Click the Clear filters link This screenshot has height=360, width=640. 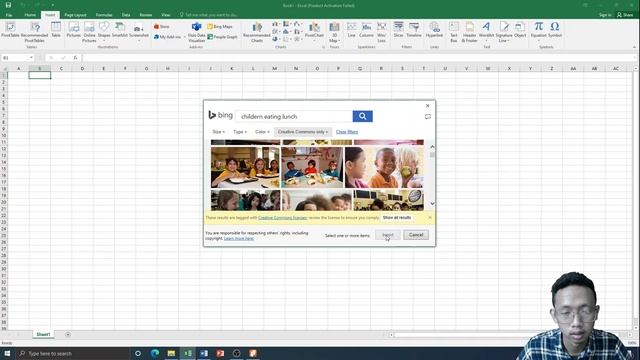pyautogui.click(x=347, y=132)
